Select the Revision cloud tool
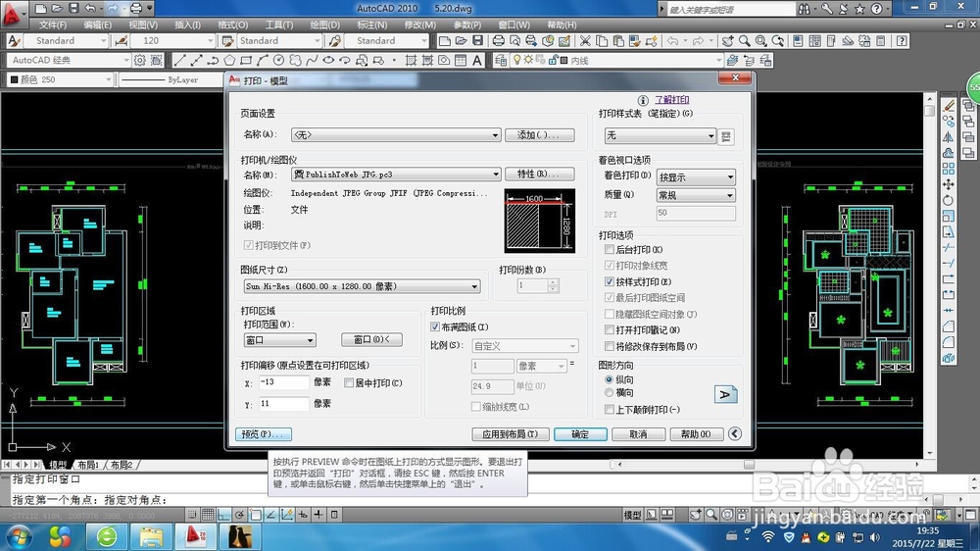The height and width of the screenshot is (551, 980). tap(295, 60)
